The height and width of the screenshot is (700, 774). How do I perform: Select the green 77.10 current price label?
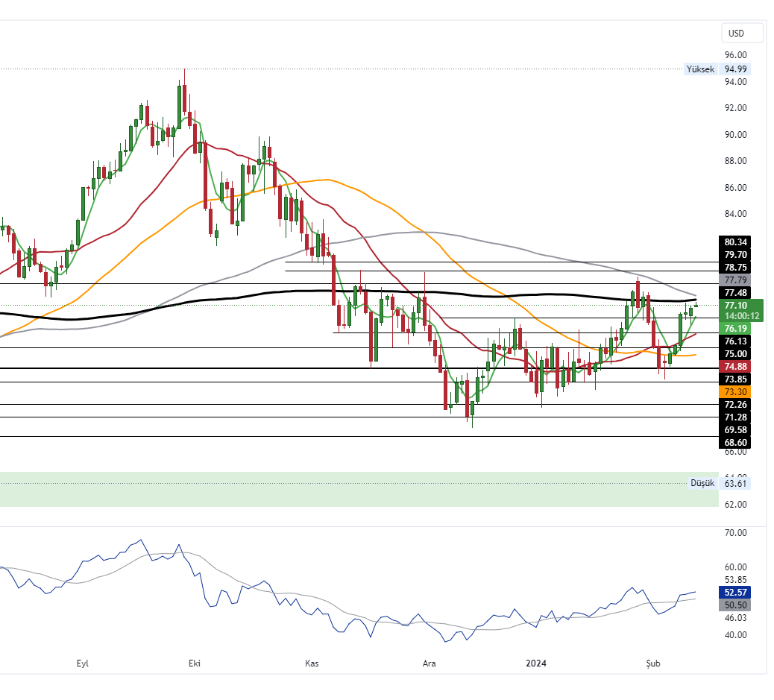736,306
